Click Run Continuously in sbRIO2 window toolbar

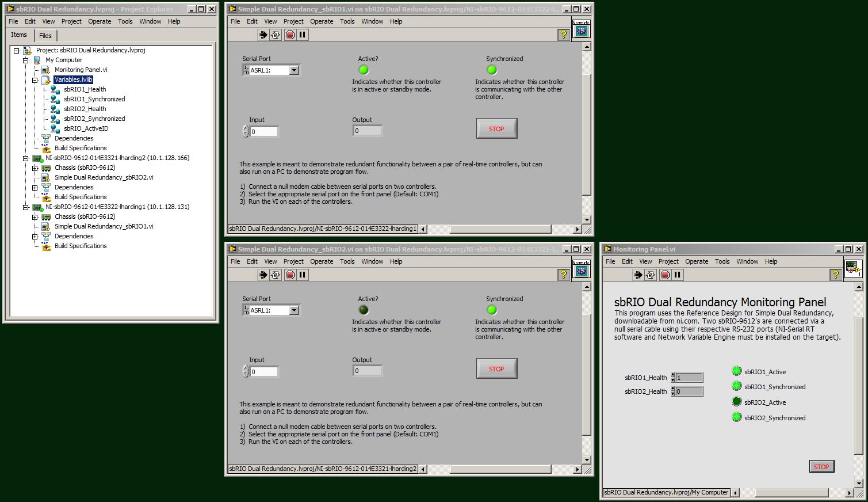point(276,275)
